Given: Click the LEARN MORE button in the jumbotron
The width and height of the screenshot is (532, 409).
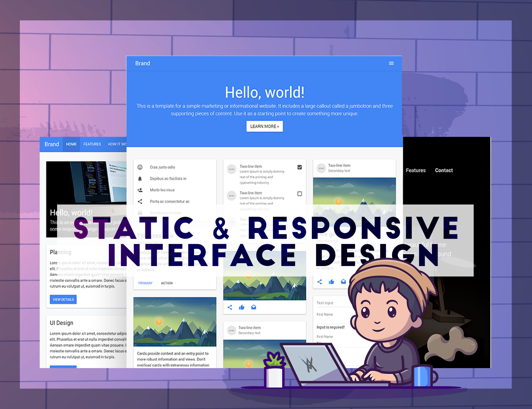Looking at the screenshot, I should (x=264, y=126).
